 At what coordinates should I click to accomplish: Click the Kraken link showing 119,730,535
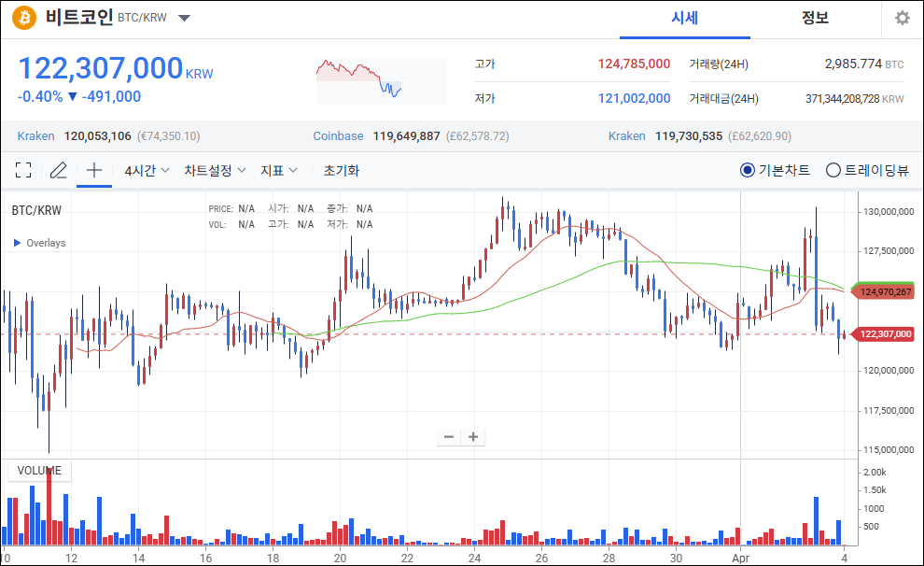coord(627,136)
